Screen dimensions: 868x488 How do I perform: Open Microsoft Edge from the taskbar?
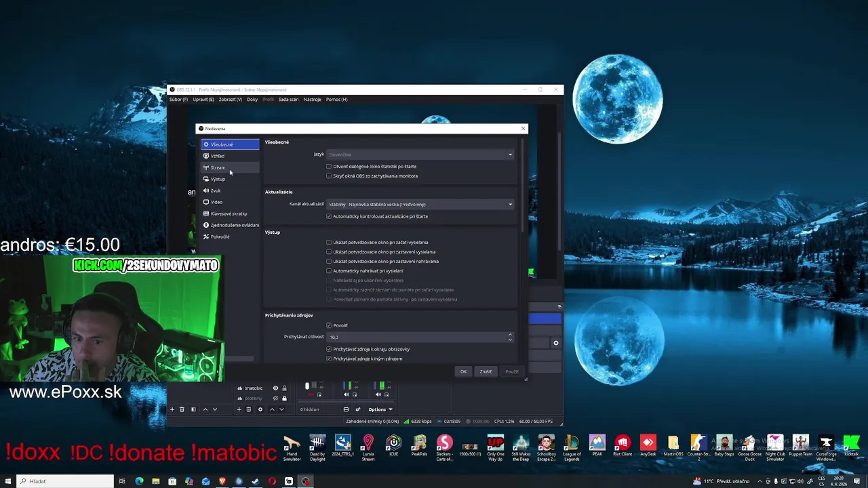coord(139,481)
